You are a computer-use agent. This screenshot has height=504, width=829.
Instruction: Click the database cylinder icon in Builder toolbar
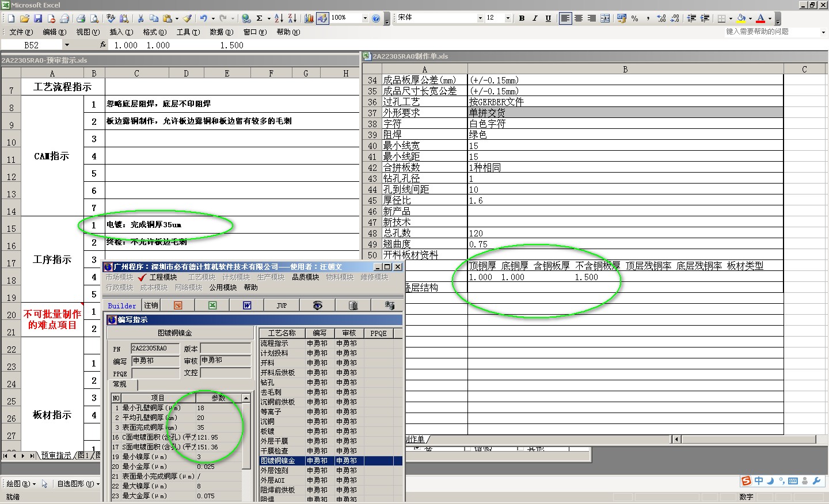(353, 305)
